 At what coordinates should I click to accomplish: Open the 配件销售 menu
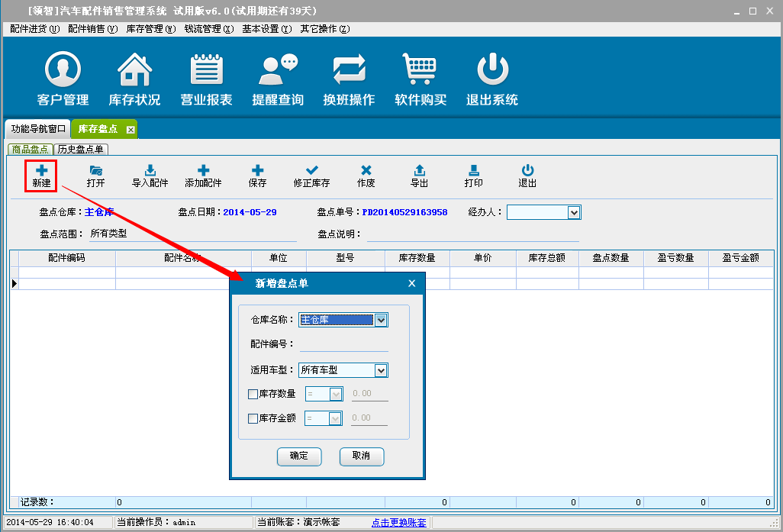[92, 29]
